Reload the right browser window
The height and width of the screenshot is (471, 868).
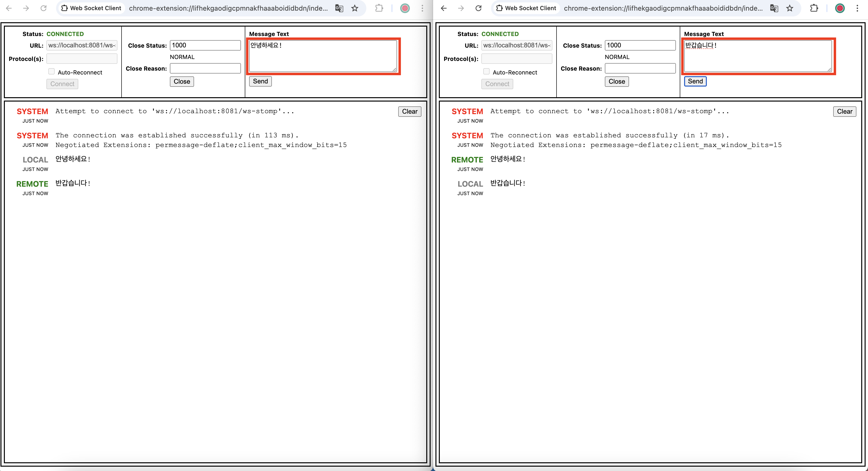click(478, 8)
